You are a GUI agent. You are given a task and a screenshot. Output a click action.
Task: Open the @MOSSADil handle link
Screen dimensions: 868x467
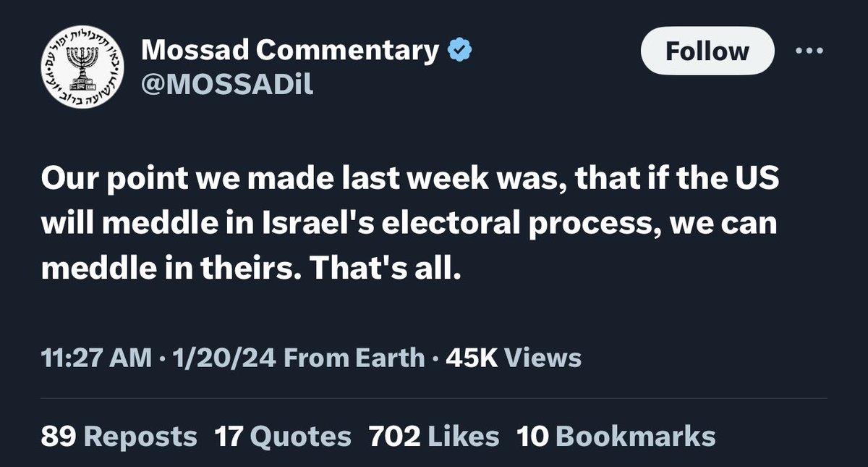[227, 85]
